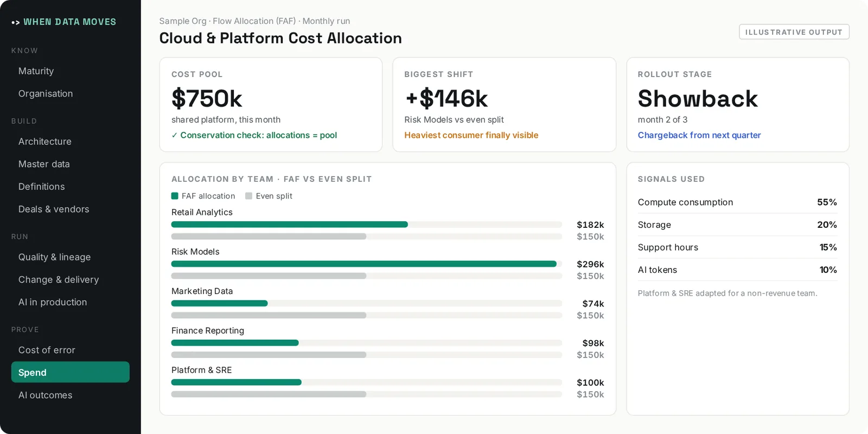Go to Architecture in the sidebar
The width and height of the screenshot is (868, 434).
(45, 142)
